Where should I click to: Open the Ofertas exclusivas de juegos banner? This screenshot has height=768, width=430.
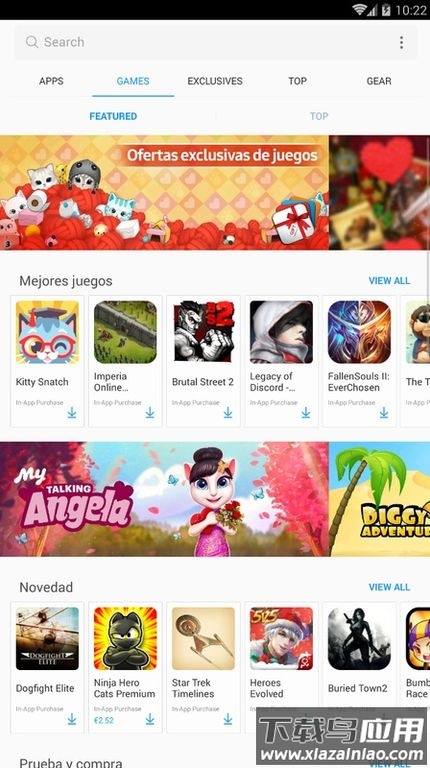pyautogui.click(x=164, y=192)
